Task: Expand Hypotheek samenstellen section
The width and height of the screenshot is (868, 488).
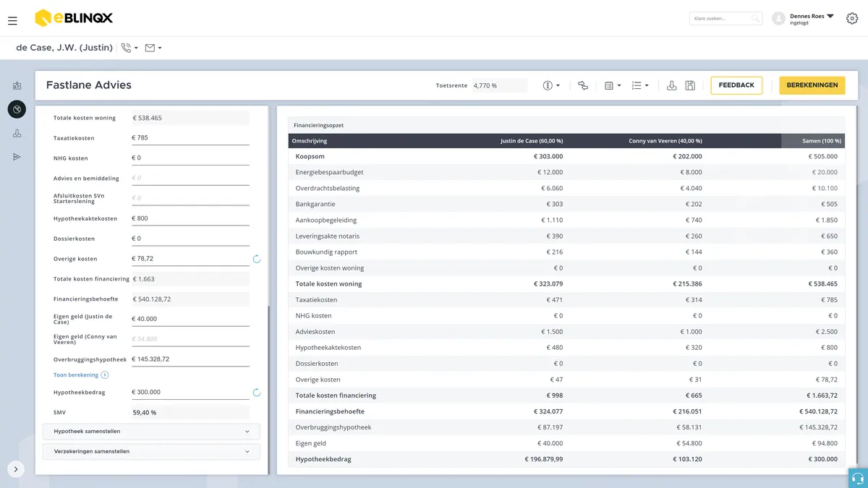Action: point(151,432)
